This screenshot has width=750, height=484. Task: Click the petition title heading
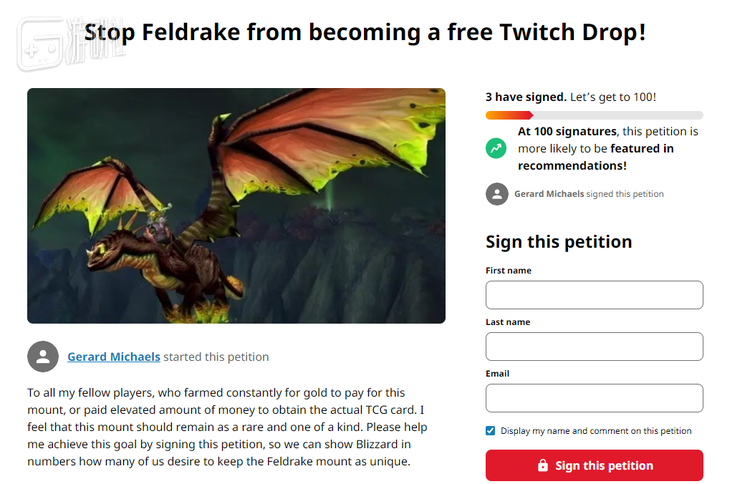tap(365, 31)
